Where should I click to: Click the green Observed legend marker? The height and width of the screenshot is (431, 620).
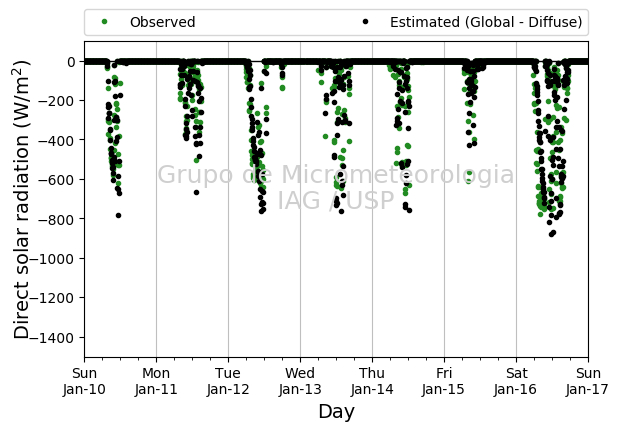tap(104, 22)
